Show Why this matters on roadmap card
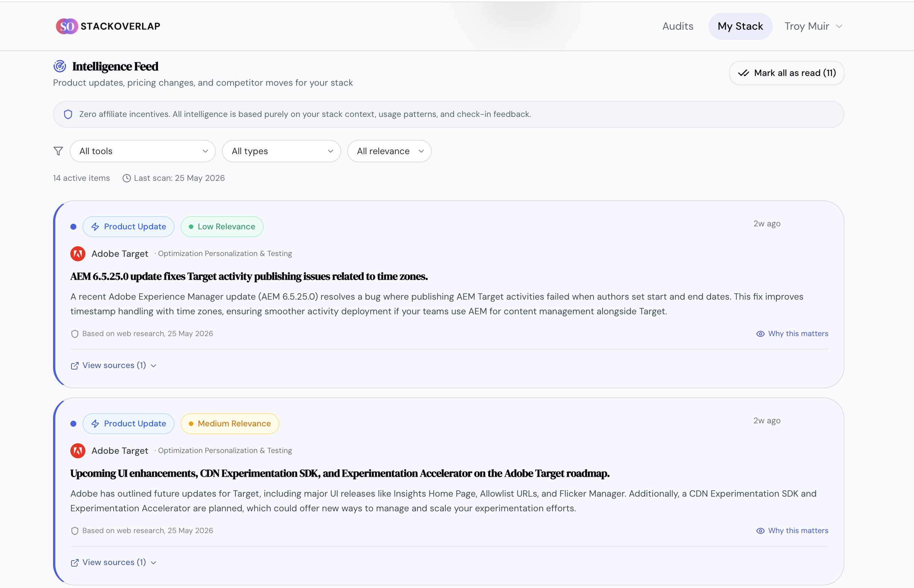The width and height of the screenshot is (914, 588). (792, 531)
